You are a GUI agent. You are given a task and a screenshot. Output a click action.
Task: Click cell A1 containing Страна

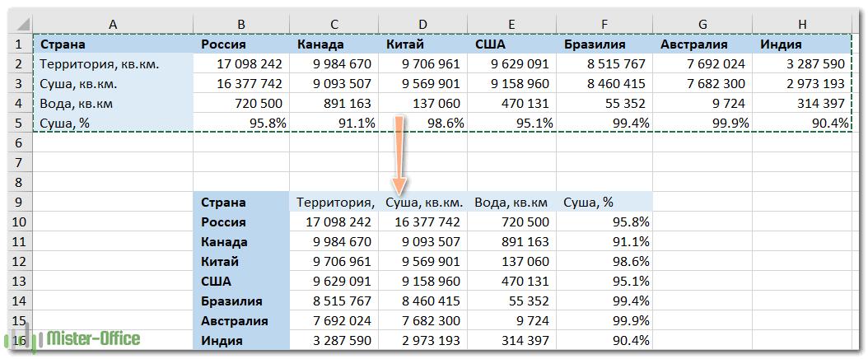pos(113,44)
